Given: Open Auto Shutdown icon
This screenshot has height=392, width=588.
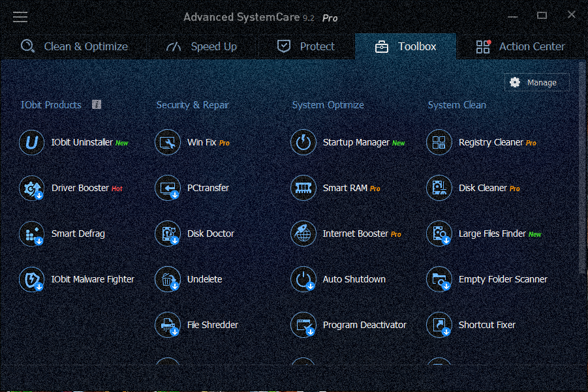Looking at the screenshot, I should coord(303,280).
